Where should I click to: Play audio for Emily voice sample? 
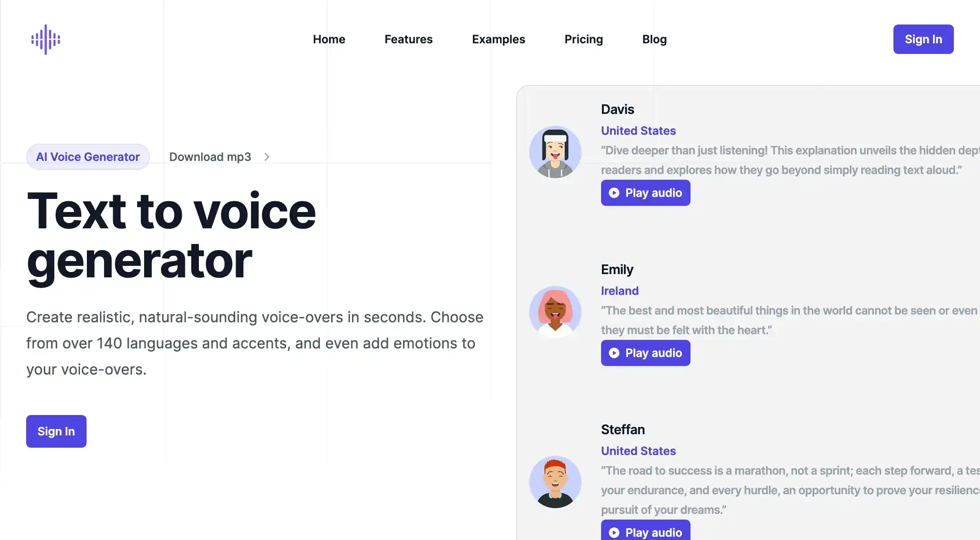tap(644, 353)
